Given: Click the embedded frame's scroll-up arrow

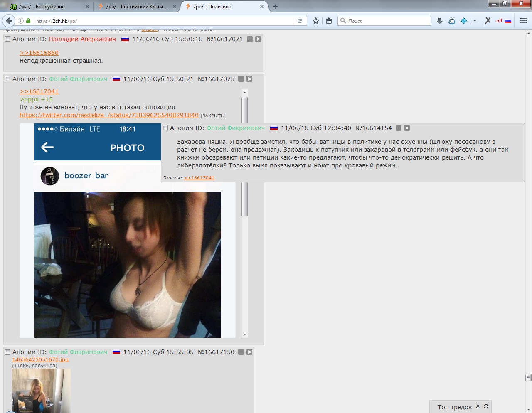Looking at the screenshot, I should click(x=245, y=92).
